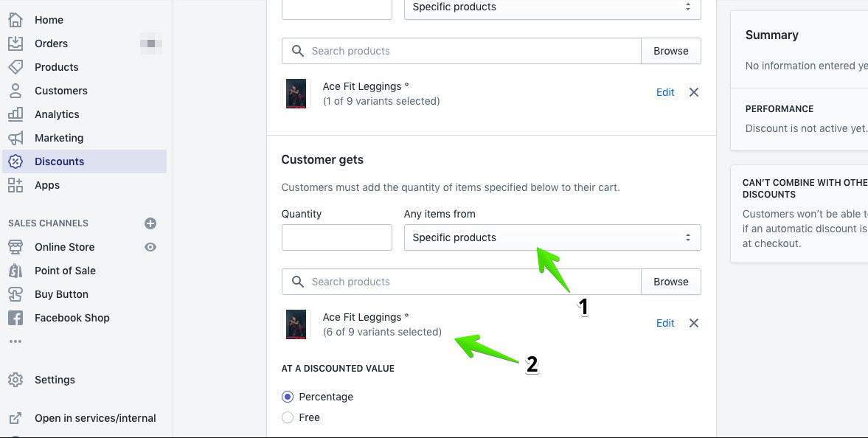Click the Home icon in sidebar

(x=15, y=20)
